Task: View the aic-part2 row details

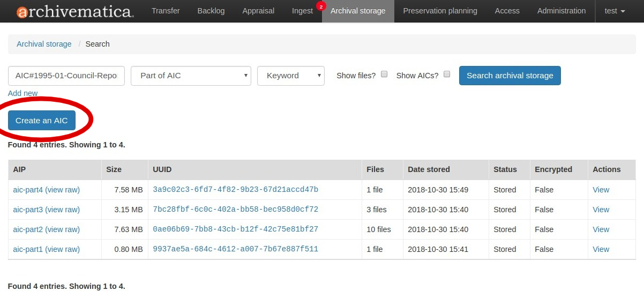Action: pyautogui.click(x=601, y=229)
